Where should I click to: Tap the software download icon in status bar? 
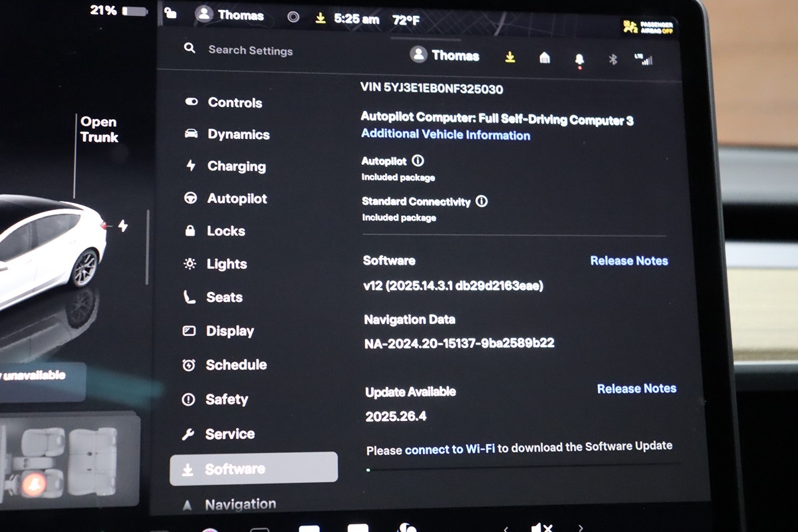click(x=321, y=19)
